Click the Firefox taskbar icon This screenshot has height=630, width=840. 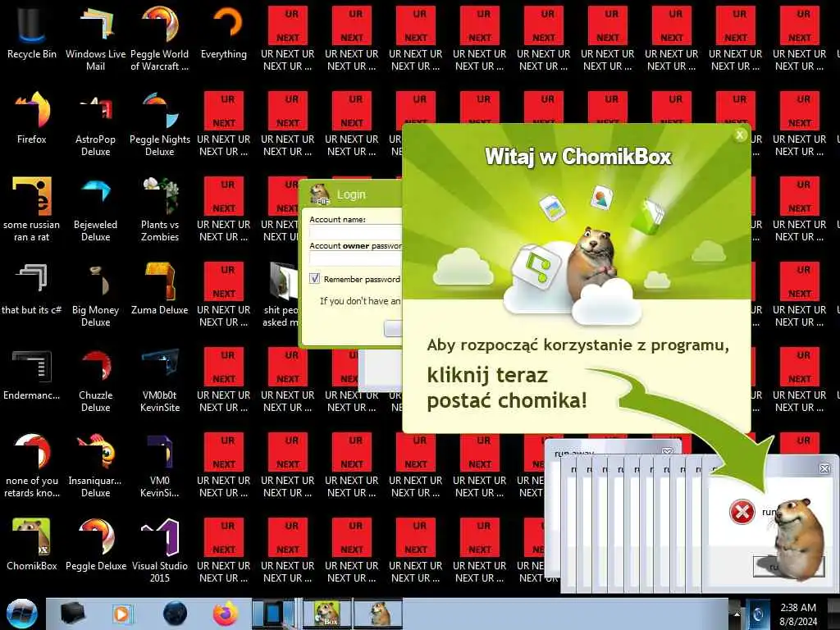click(x=226, y=614)
